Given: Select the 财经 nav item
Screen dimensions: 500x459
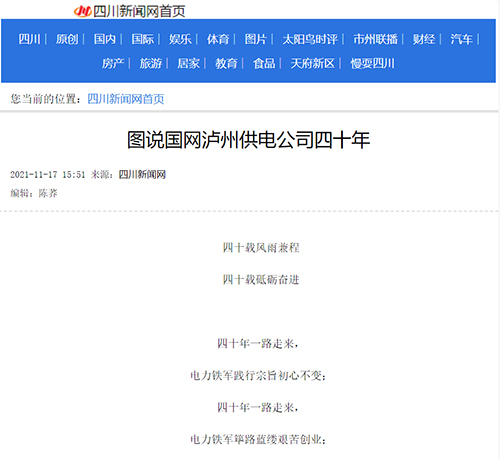Looking at the screenshot, I should (x=424, y=39).
